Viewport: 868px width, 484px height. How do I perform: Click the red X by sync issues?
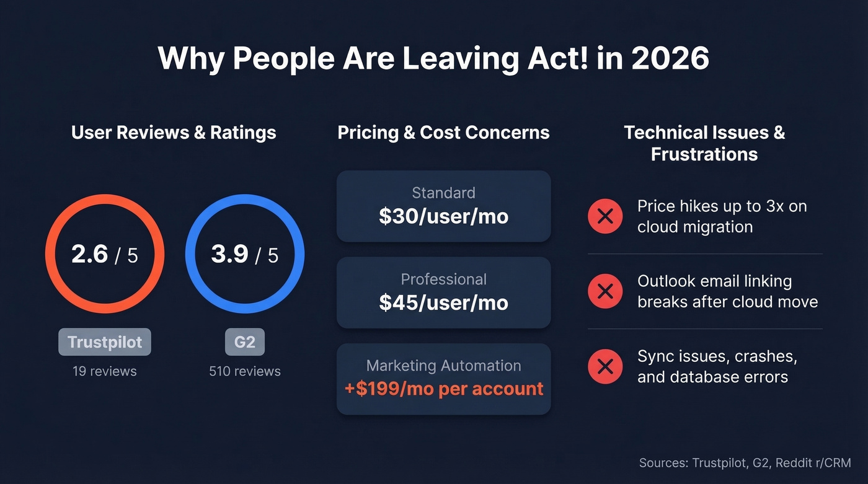click(604, 366)
